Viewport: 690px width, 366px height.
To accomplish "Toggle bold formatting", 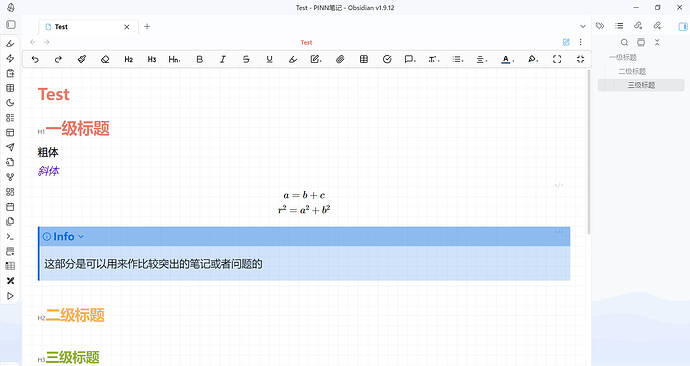I will pos(199,59).
